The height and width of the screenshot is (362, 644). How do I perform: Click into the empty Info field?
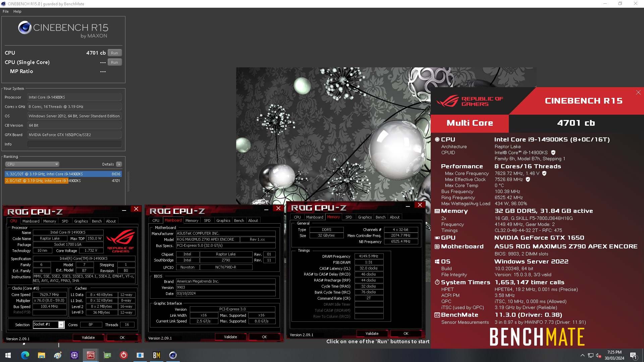pos(74,144)
